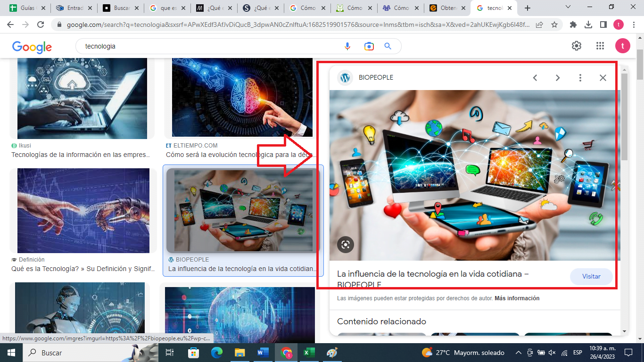Open Chrome's side panel icon
644x362 pixels.
click(x=603, y=25)
